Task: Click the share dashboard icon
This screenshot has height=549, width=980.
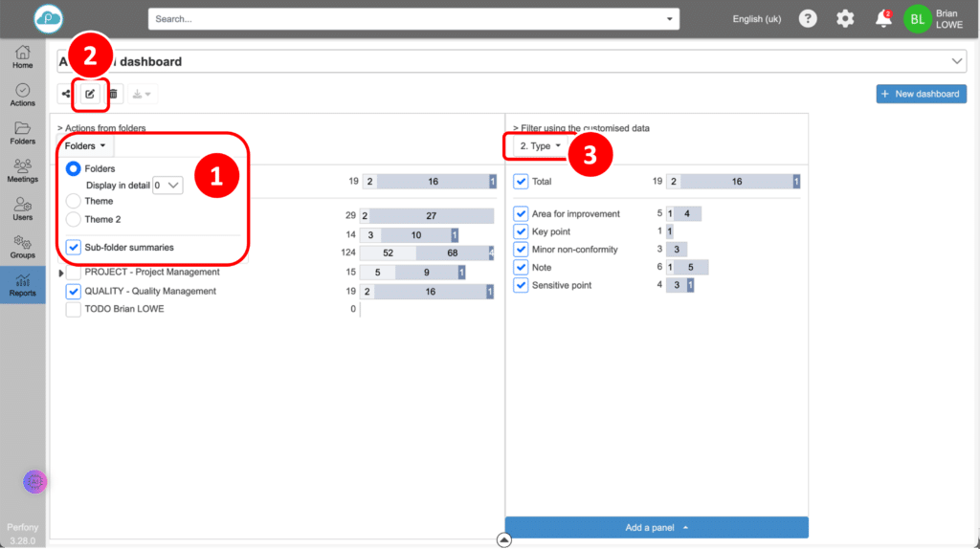Action: coord(66,94)
